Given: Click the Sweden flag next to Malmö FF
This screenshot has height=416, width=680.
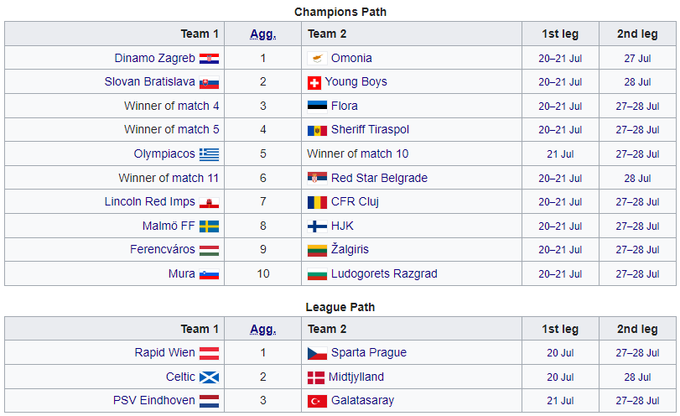Looking at the screenshot, I should (209, 226).
